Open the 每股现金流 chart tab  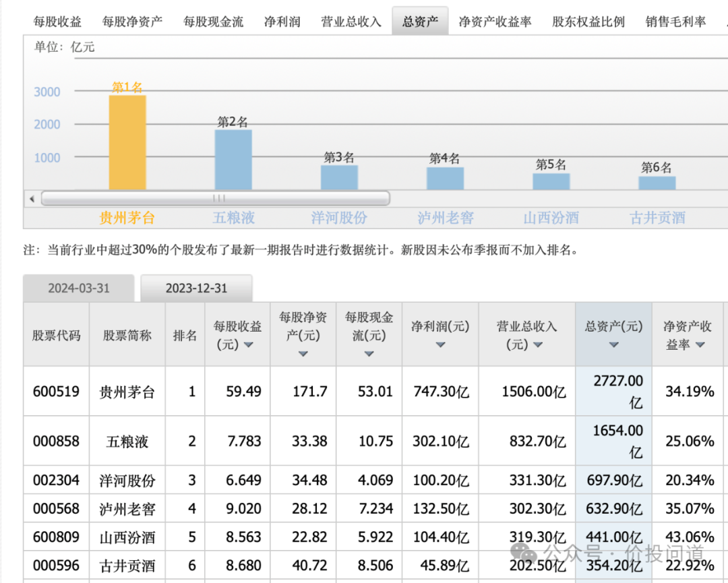pyautogui.click(x=213, y=22)
